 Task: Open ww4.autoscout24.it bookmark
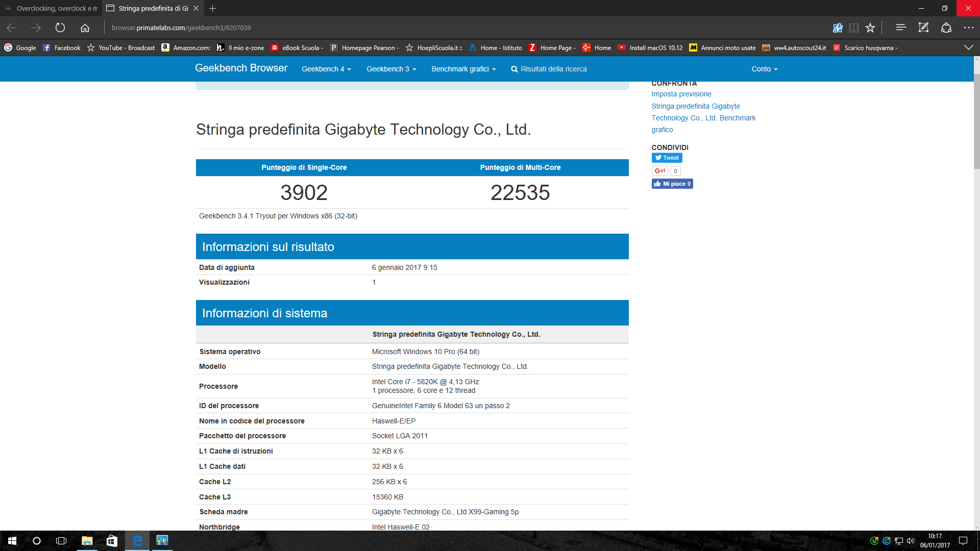point(794,48)
